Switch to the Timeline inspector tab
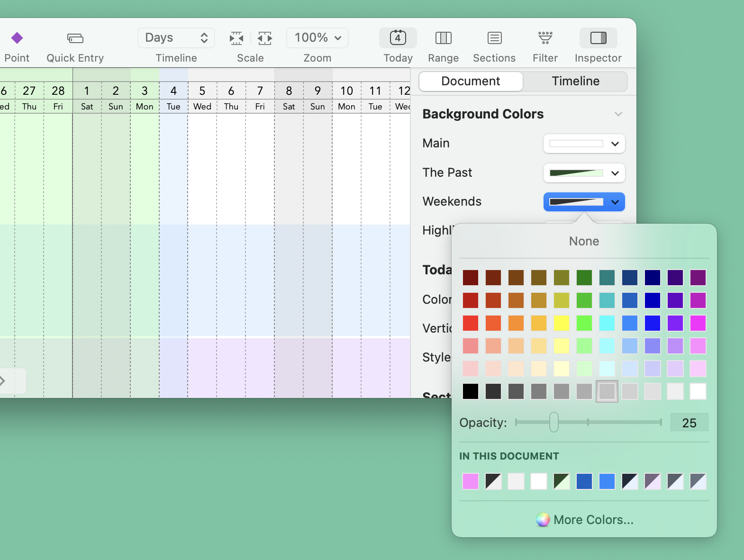Viewport: 744px width, 560px height. point(575,81)
